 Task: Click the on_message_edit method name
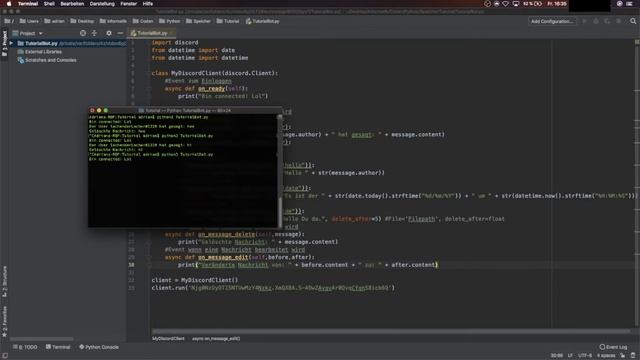(x=223, y=257)
